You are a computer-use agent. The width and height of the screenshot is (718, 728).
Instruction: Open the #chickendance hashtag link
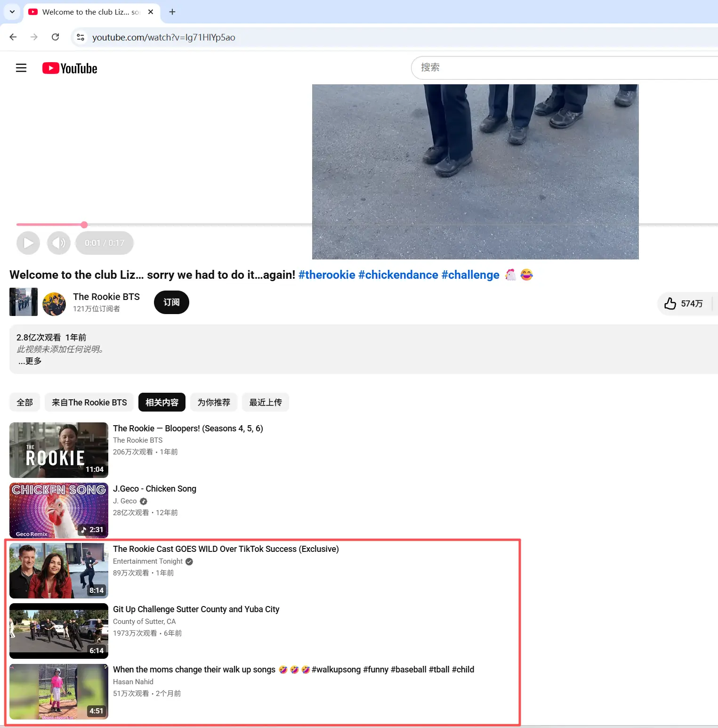[398, 275]
